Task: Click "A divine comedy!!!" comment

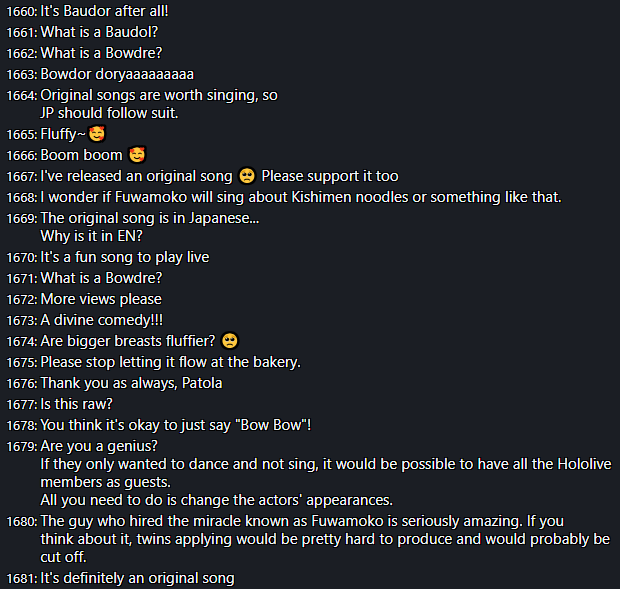Action: click(102, 320)
